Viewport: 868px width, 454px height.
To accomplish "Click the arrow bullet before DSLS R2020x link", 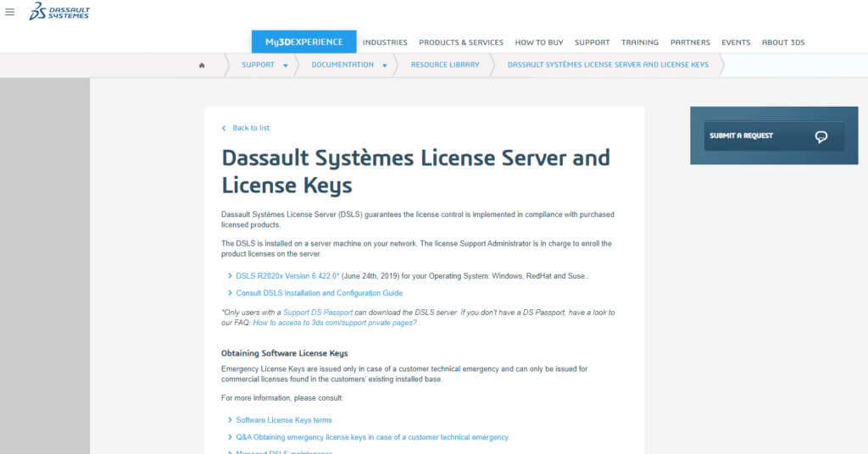I will click(x=230, y=276).
